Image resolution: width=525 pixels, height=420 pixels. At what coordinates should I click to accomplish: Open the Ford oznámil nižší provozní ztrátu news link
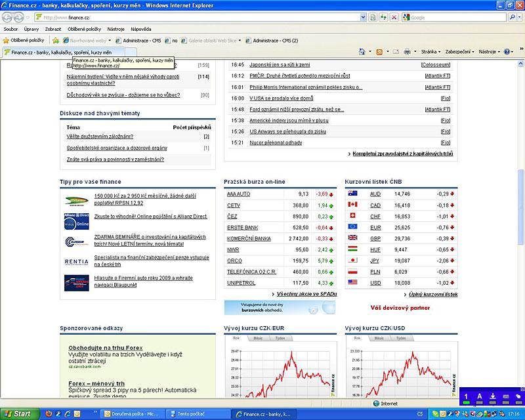click(x=297, y=109)
